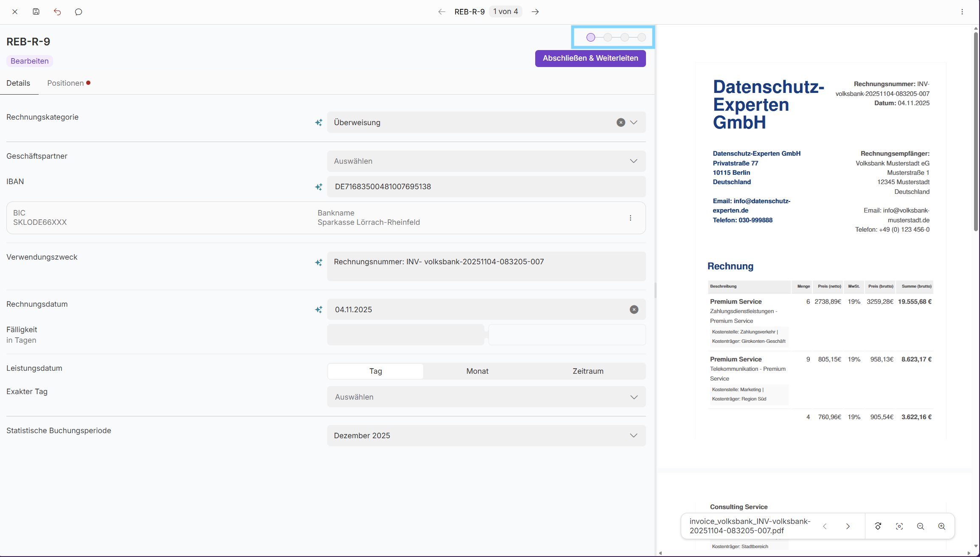980x557 pixels.
Task: Click the undo arrow icon
Action: coord(57,11)
